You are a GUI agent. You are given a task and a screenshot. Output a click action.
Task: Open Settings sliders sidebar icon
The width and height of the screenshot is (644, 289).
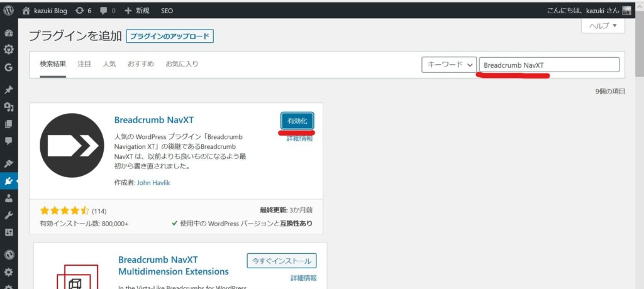(9, 232)
